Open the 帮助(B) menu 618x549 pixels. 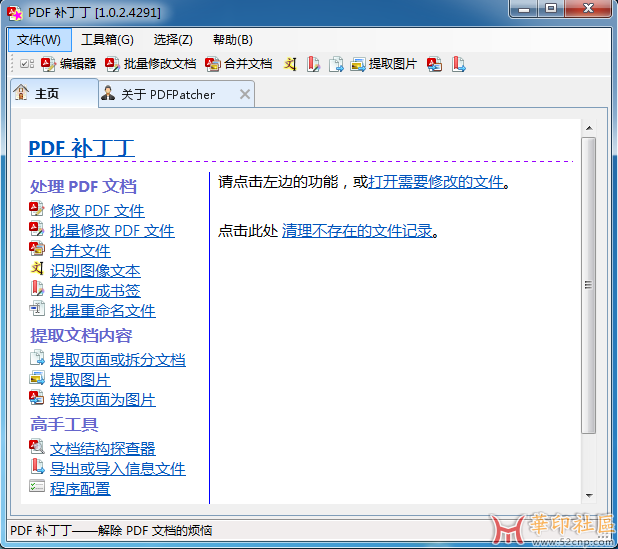[233, 40]
